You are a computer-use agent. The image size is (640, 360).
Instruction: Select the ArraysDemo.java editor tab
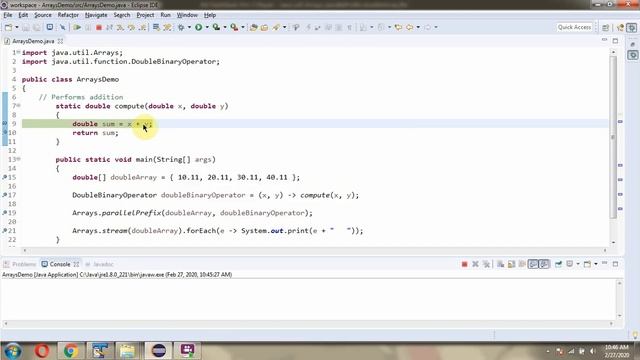[x=33, y=41]
